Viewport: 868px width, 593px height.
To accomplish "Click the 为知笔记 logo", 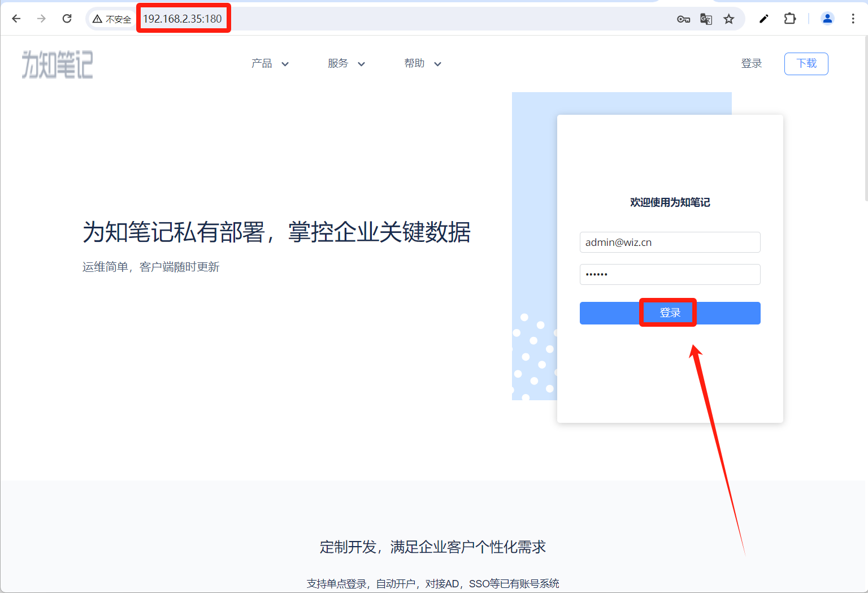I will [57, 64].
